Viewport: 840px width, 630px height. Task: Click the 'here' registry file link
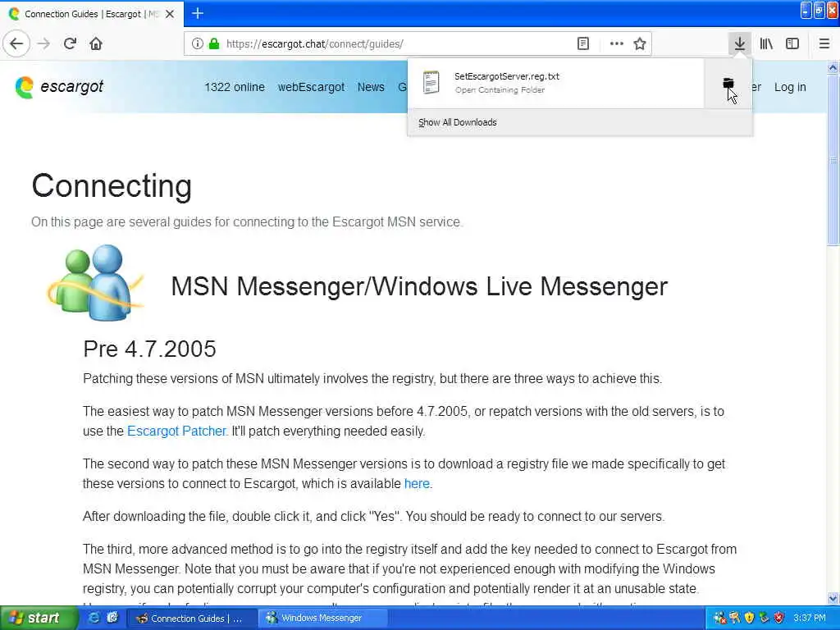point(417,483)
